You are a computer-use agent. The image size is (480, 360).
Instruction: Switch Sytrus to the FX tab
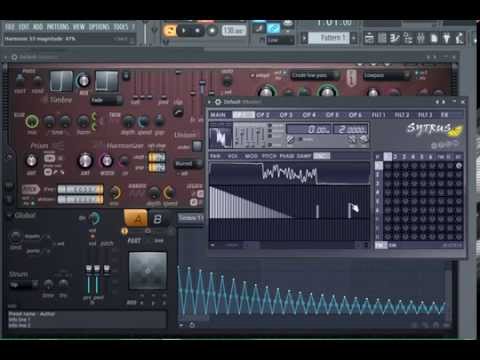point(444,115)
